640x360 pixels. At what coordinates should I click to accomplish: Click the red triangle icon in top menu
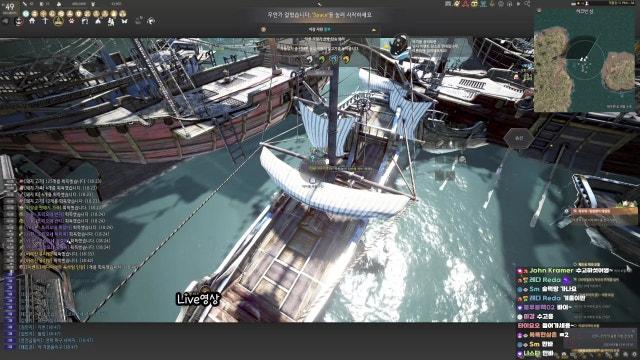click(465, 4)
